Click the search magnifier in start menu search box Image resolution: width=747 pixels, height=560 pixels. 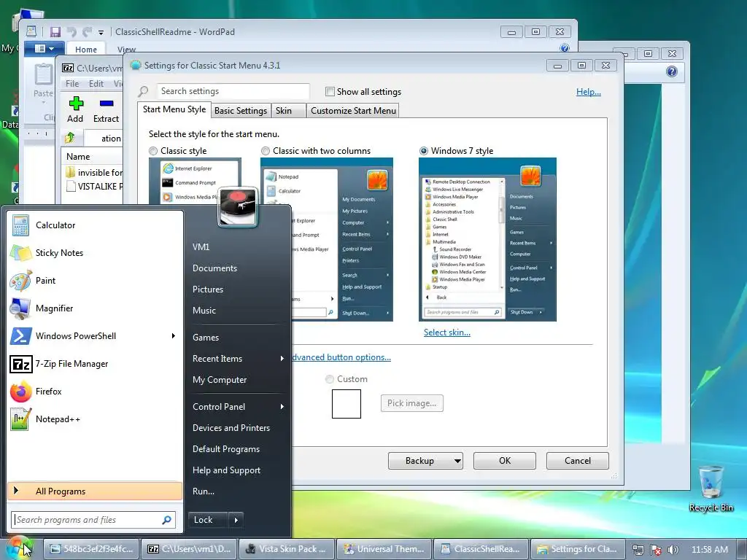pos(167,520)
